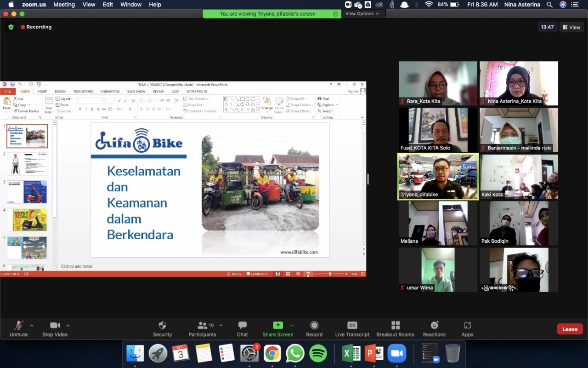Toggle COMMENTS pane in PowerPoint status bar
Viewport: 588px width, 368px height.
pyautogui.click(x=257, y=274)
